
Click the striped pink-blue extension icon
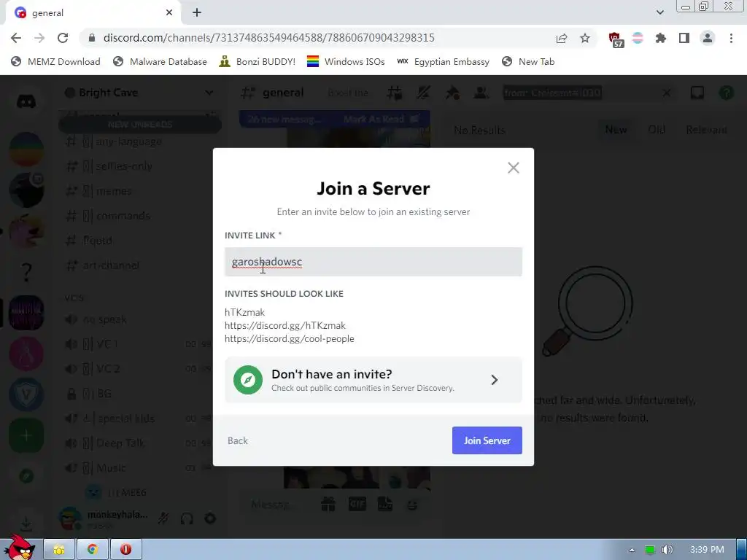click(x=638, y=39)
